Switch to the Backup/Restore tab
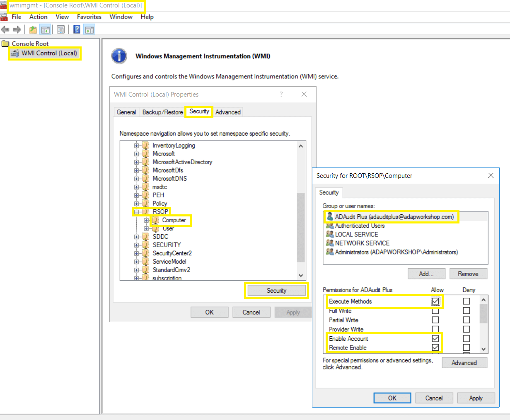This screenshot has height=420, width=510. tap(162, 112)
